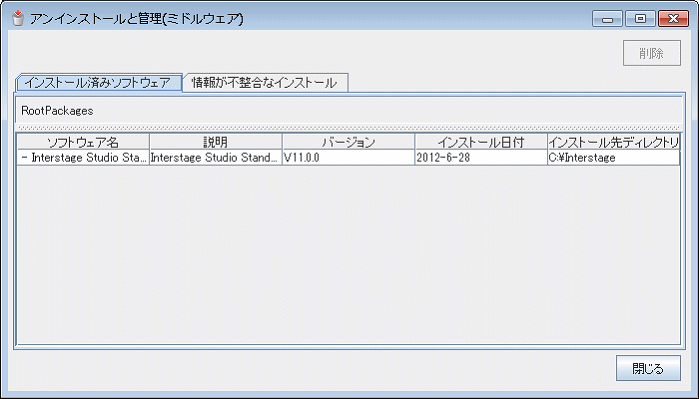Viewport: 699px width, 399px height.
Task: Click インストール先ディレクトリ column header
Action: click(613, 142)
